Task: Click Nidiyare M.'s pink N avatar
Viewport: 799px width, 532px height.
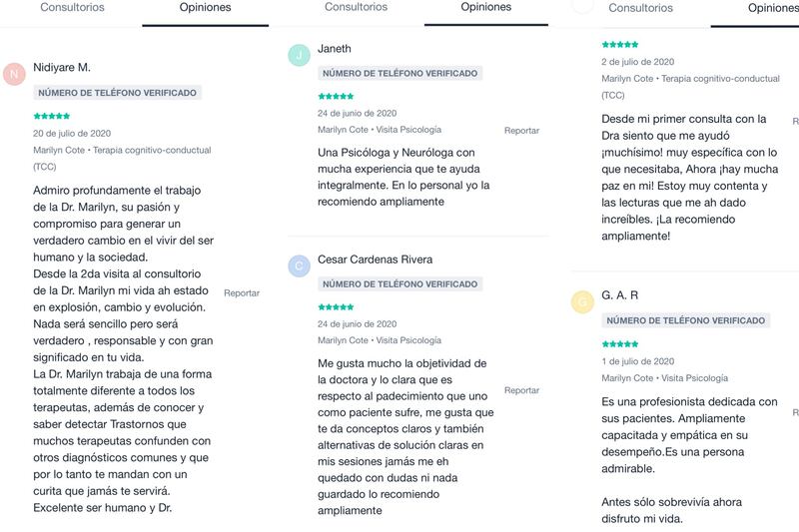Action: [14, 73]
